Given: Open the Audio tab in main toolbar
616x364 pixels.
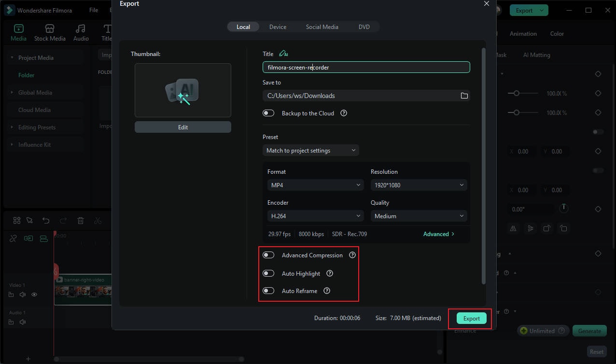Looking at the screenshot, I should pos(81,32).
